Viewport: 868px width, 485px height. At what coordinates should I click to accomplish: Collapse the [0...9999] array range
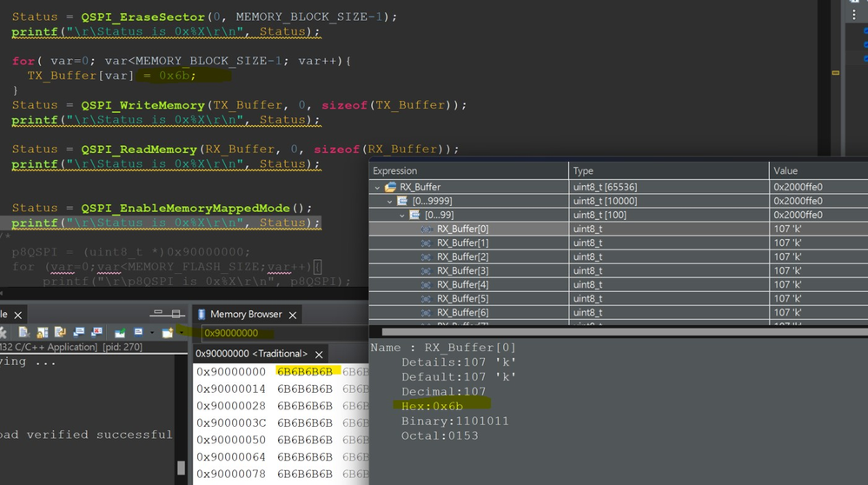tap(391, 201)
